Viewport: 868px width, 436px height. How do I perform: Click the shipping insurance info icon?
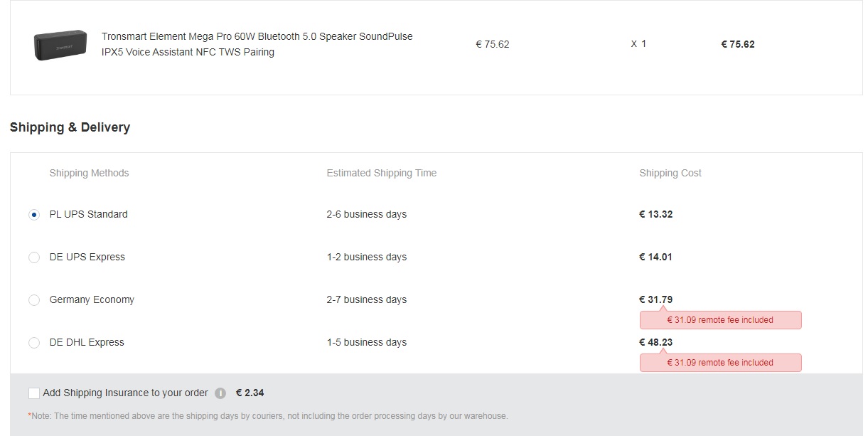pyautogui.click(x=220, y=393)
